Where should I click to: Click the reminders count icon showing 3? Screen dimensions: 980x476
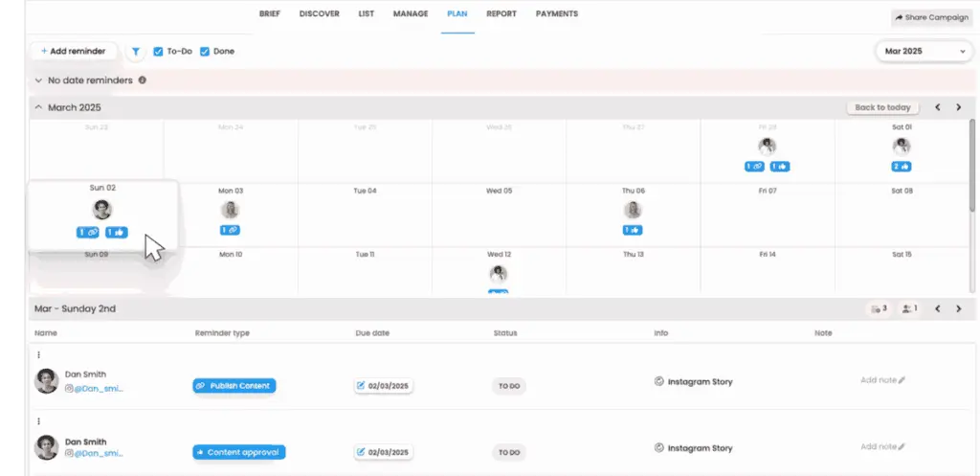879,309
